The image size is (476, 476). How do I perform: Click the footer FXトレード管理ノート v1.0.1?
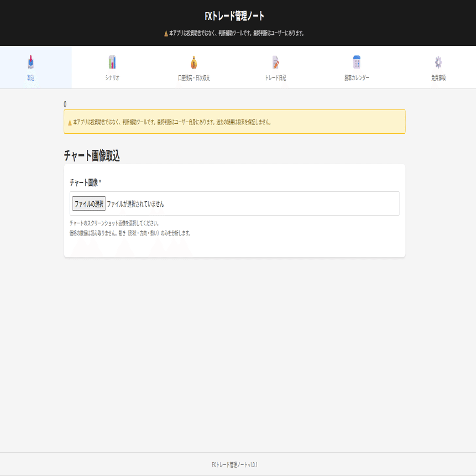234,465
